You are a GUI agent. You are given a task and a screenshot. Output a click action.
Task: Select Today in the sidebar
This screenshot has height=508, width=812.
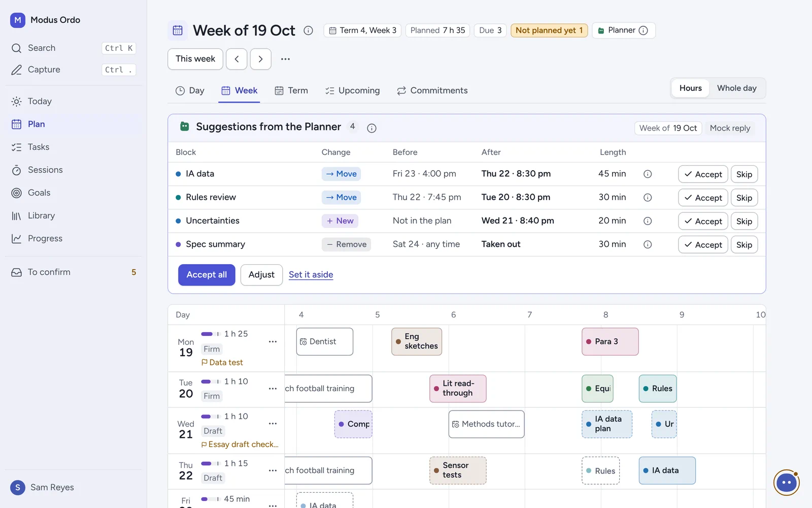(74, 102)
